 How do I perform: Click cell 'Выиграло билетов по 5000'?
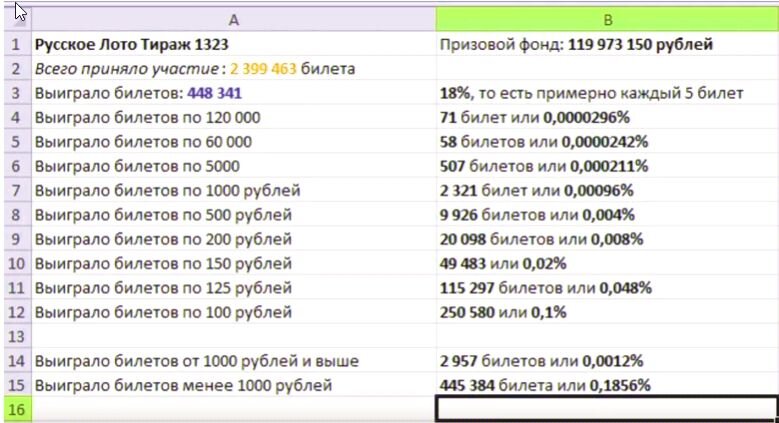[x=234, y=166]
